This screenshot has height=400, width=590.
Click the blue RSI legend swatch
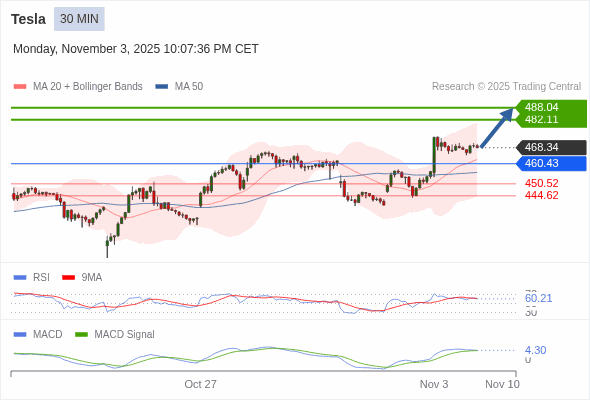(20, 278)
